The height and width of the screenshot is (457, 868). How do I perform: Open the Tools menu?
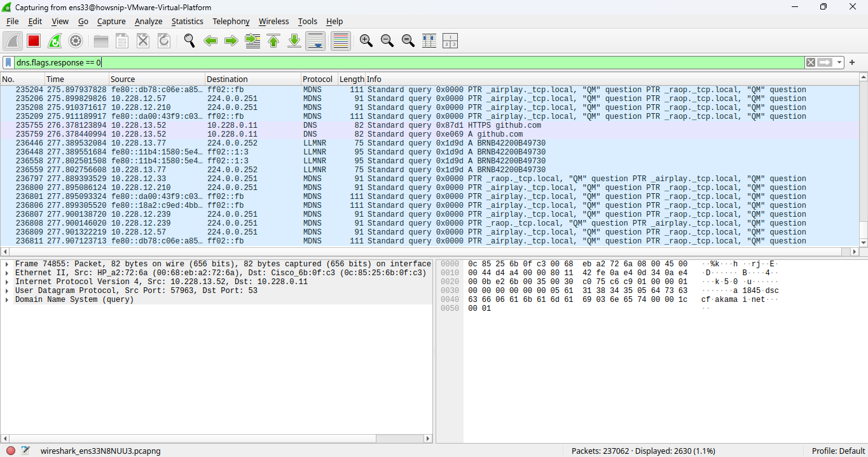308,22
